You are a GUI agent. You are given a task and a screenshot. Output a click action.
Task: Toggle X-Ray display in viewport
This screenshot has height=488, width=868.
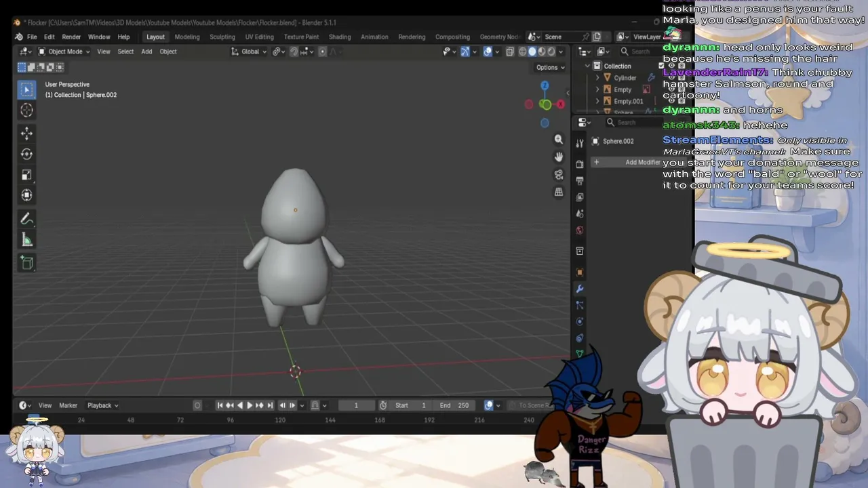[x=510, y=52]
